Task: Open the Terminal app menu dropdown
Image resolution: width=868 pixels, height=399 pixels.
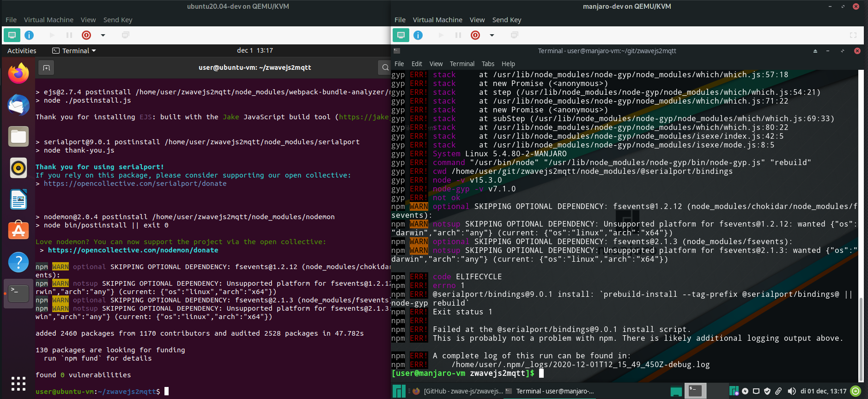Action: (74, 51)
